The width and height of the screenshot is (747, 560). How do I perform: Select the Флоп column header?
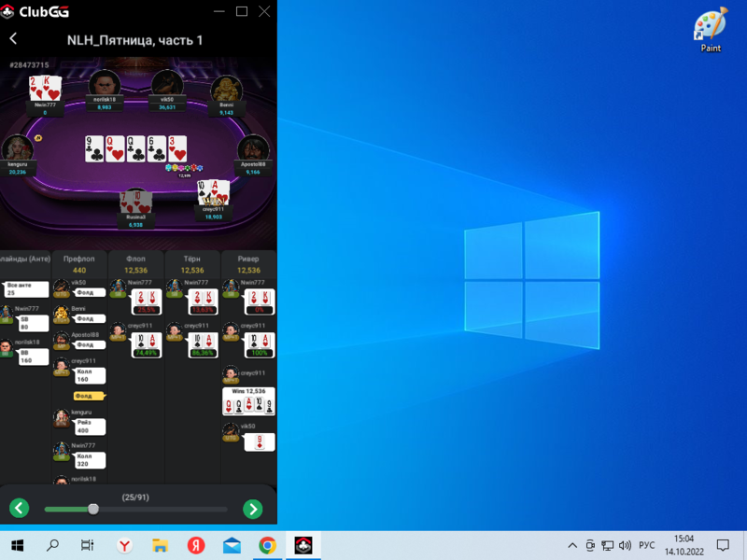point(136,258)
